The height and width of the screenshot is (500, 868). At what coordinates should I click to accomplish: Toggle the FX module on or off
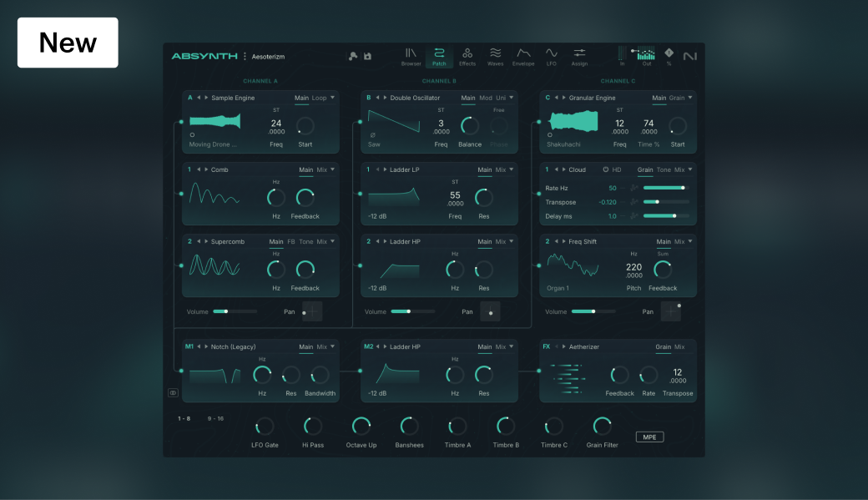coord(547,346)
